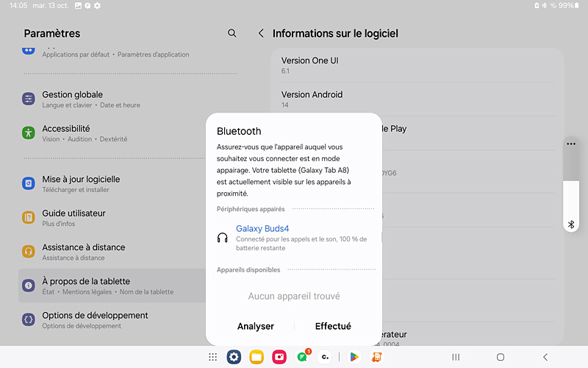The image size is (588, 368).
Task: Tap Effectué to close Bluetooth dialog
Action: pos(333,326)
